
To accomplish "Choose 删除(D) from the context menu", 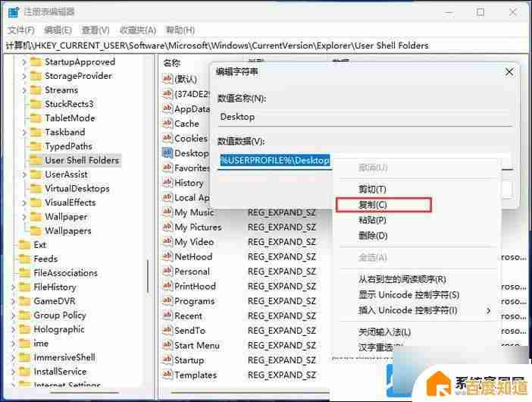I will pos(373,235).
